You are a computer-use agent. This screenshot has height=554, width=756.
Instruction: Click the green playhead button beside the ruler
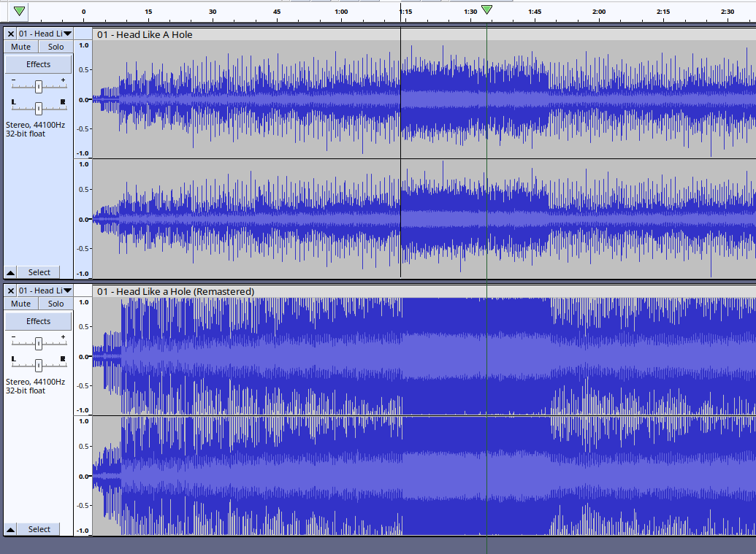pyautogui.click(x=19, y=11)
